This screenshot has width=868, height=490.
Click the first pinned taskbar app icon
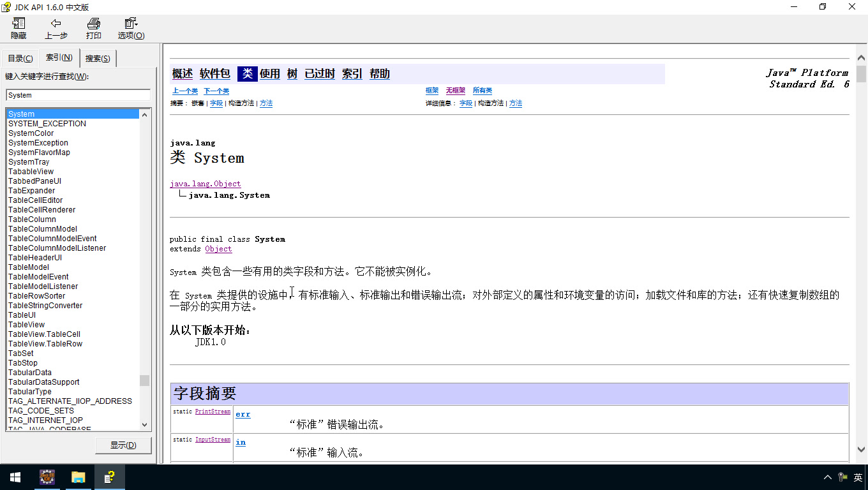coord(47,477)
